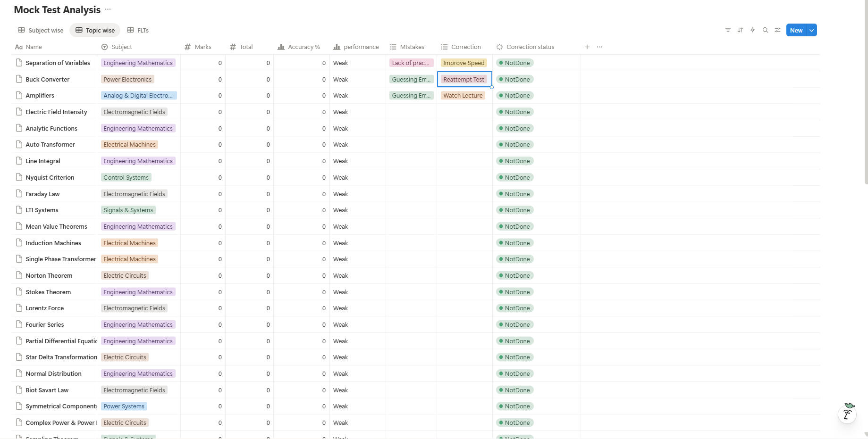The image size is (868, 439).
Task: Click the sort arrows icon
Action: [x=740, y=30]
